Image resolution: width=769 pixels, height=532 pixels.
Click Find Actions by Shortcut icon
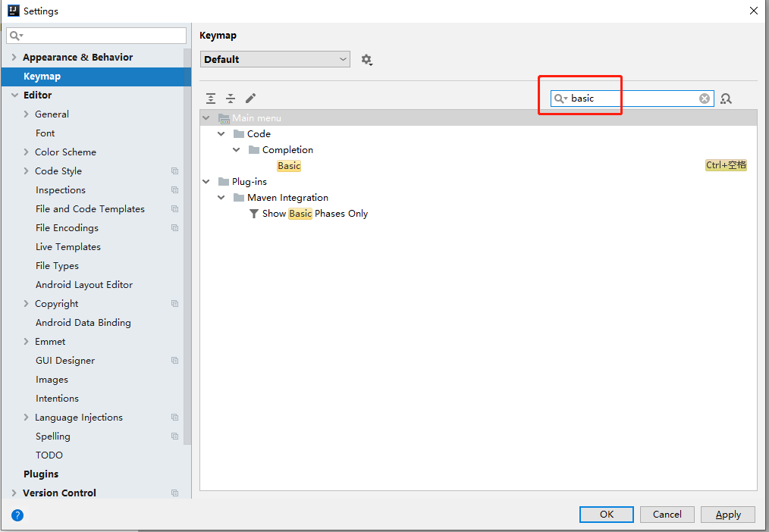point(726,99)
